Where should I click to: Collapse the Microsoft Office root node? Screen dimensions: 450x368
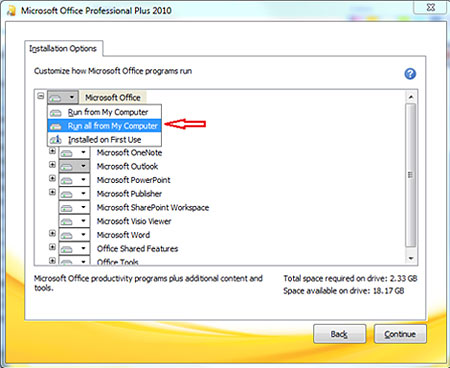coord(41,96)
